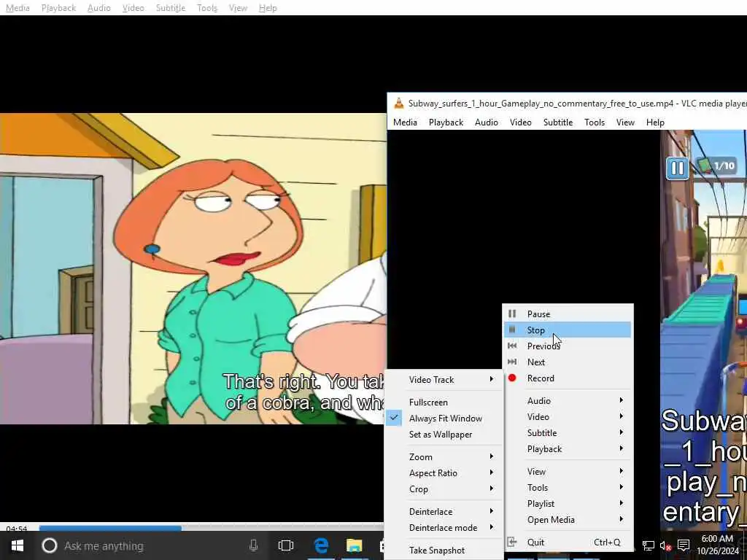Open the Playback context submenu entry
The width and height of the screenshot is (747, 560).
568,449
